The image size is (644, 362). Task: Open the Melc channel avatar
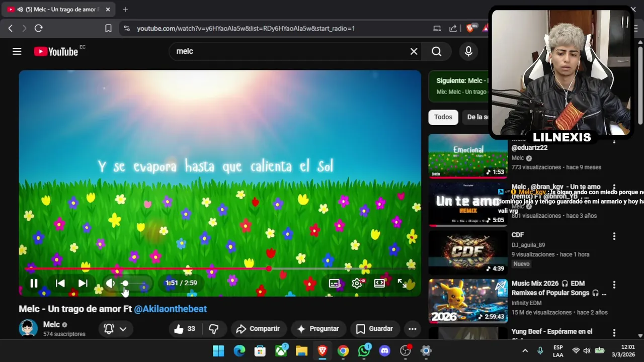coord(28,329)
